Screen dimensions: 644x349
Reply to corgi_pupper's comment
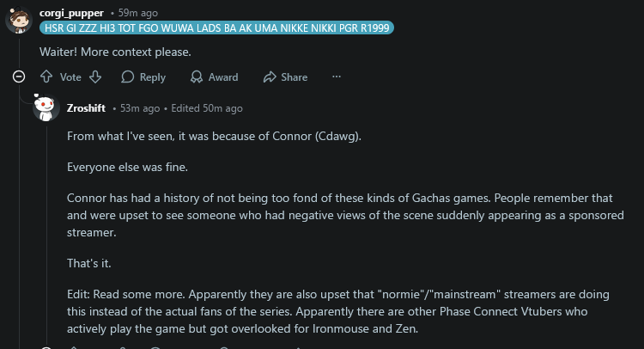tap(143, 77)
